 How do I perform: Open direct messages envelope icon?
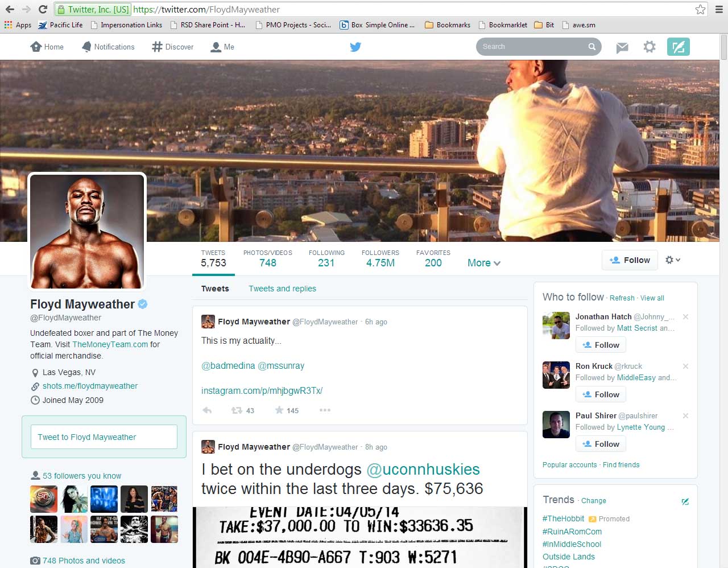pos(622,47)
